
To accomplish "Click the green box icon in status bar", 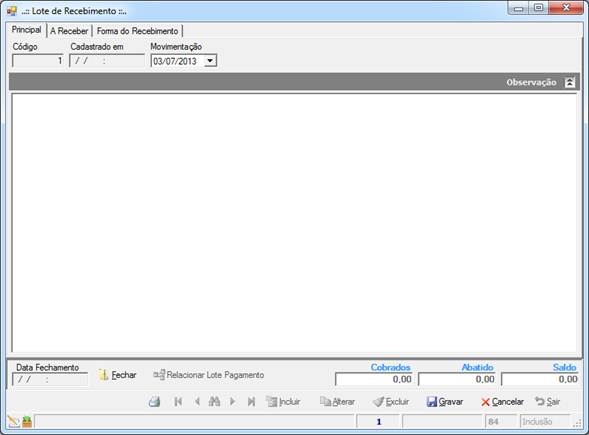I will tap(27, 421).
